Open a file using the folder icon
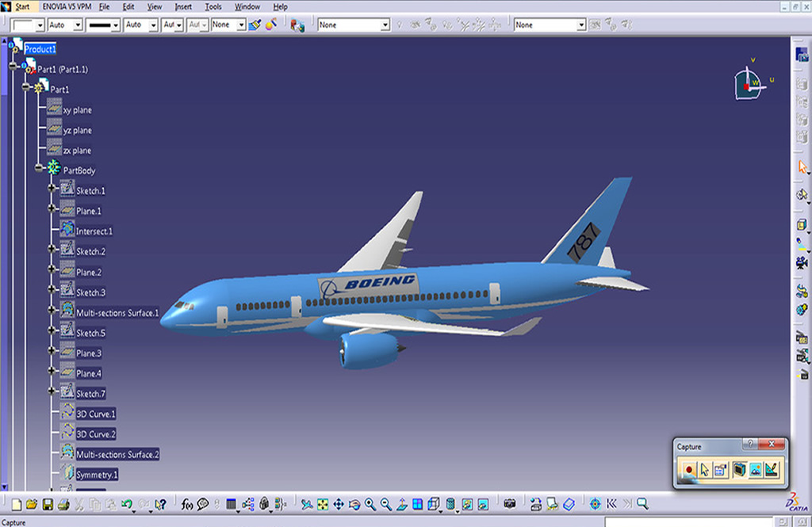This screenshot has height=527, width=812. click(x=32, y=504)
